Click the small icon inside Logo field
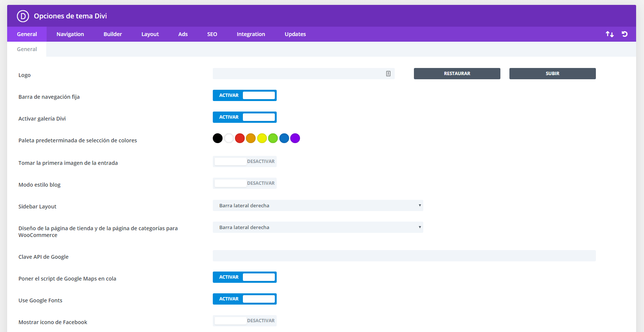 [x=388, y=74]
